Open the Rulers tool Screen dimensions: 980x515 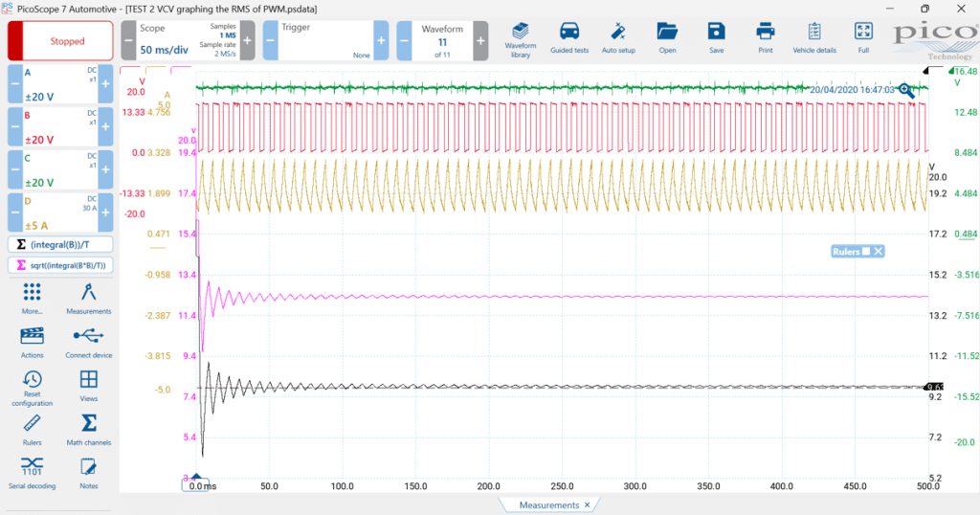pos(32,430)
